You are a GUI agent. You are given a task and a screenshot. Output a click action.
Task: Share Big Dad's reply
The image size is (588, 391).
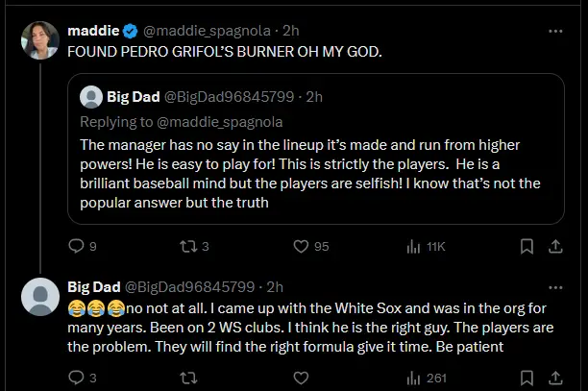coord(555,379)
